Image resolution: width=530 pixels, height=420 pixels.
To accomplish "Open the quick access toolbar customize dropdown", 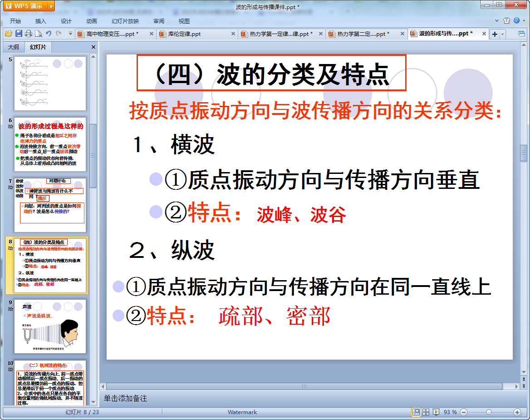I will click(70, 34).
